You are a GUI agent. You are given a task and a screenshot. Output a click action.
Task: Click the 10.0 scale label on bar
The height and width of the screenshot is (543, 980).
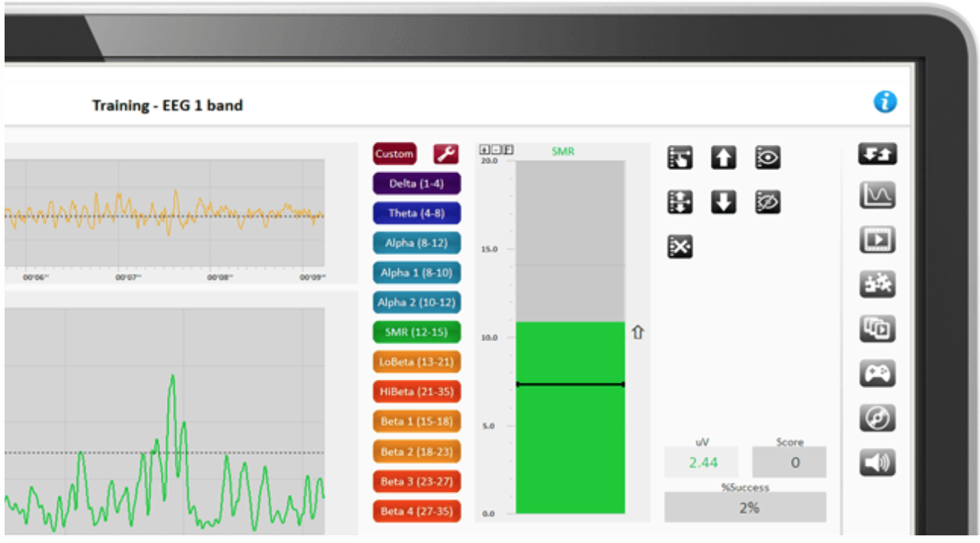489,338
